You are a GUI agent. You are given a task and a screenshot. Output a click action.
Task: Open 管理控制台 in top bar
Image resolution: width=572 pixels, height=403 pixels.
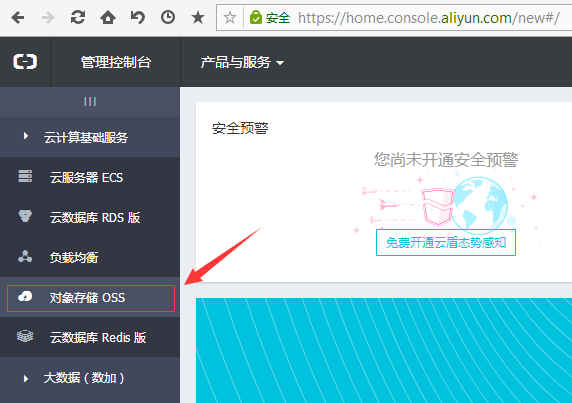[116, 62]
